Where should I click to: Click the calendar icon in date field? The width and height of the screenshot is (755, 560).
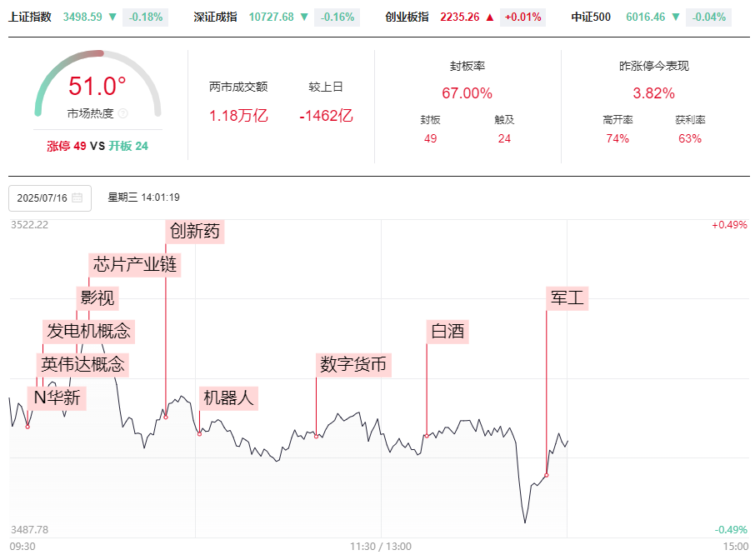click(77, 197)
